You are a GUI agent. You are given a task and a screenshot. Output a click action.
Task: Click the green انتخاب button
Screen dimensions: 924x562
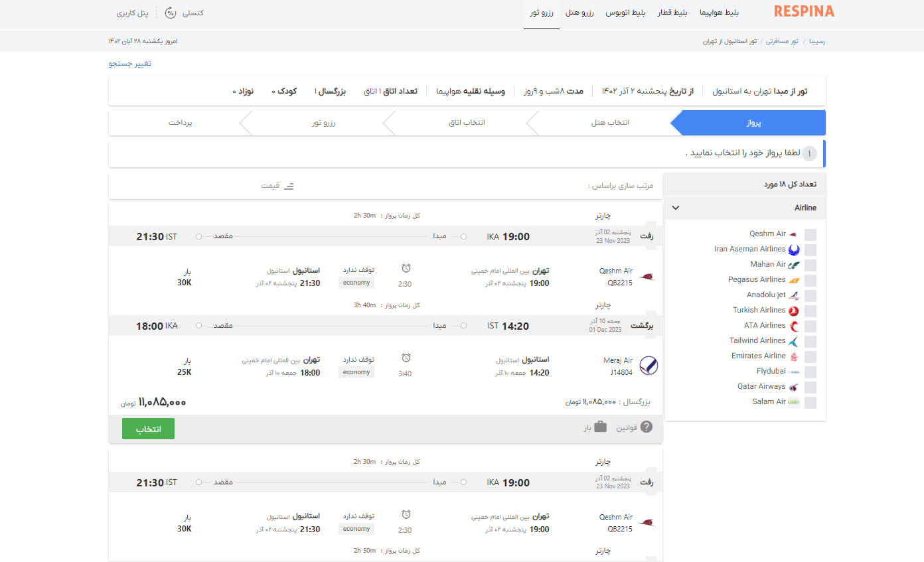click(x=148, y=428)
